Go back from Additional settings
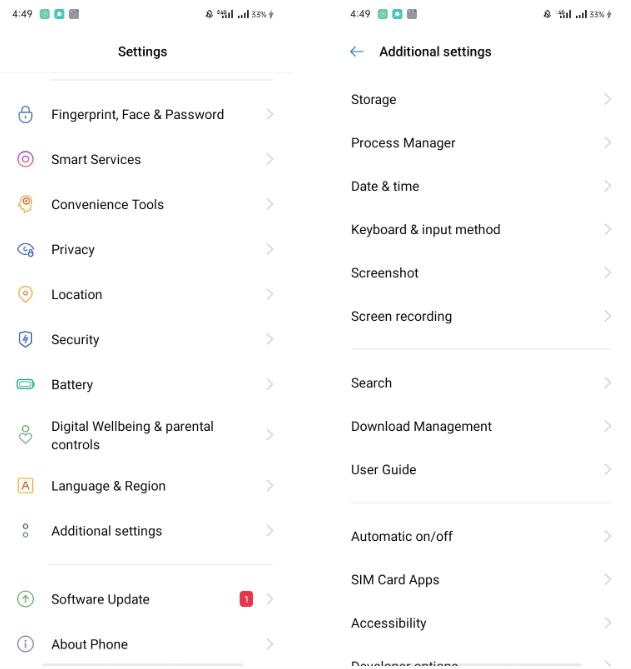The width and height of the screenshot is (631, 669). (x=357, y=52)
